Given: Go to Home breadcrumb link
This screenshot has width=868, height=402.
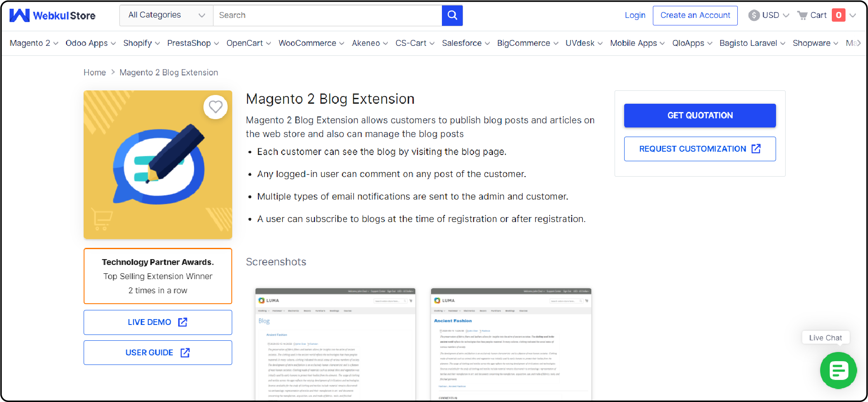Looking at the screenshot, I should tap(94, 72).
